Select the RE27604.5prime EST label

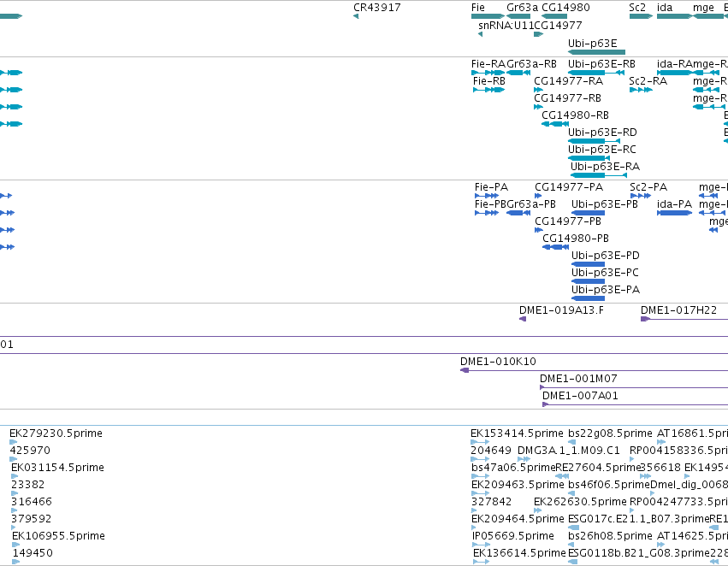tap(598, 468)
